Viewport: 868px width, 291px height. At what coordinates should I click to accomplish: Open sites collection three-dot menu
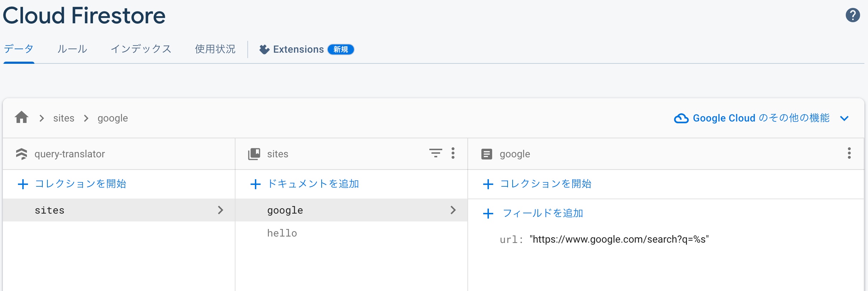click(453, 153)
